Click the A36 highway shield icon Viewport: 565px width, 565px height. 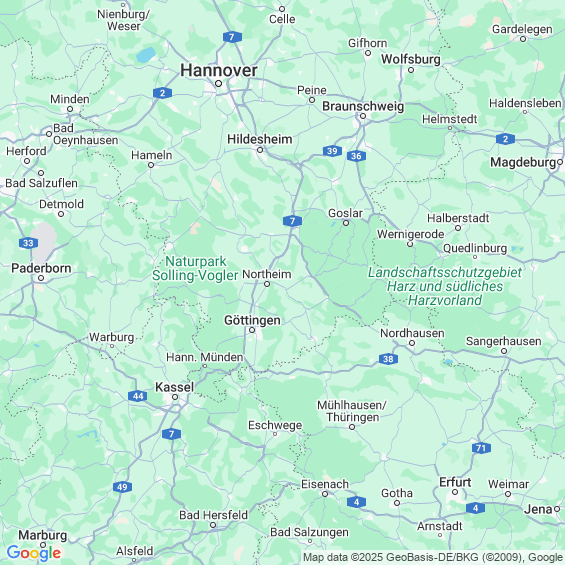click(356, 156)
